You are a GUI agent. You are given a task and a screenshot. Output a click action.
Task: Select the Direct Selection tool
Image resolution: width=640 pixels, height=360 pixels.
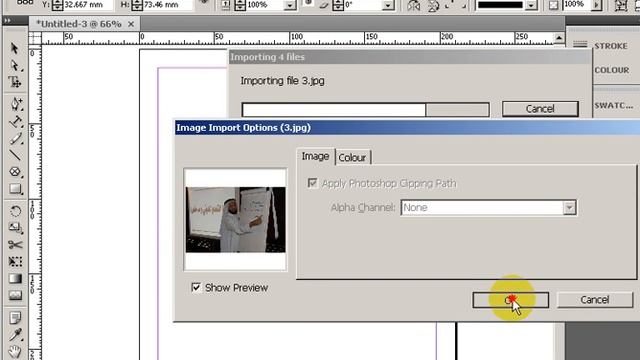click(15, 65)
